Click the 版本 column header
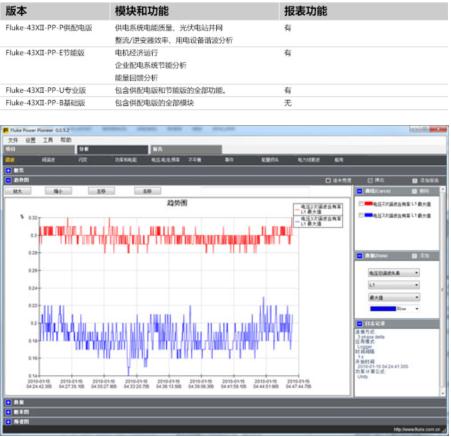The height and width of the screenshot is (437, 451). pos(16,11)
